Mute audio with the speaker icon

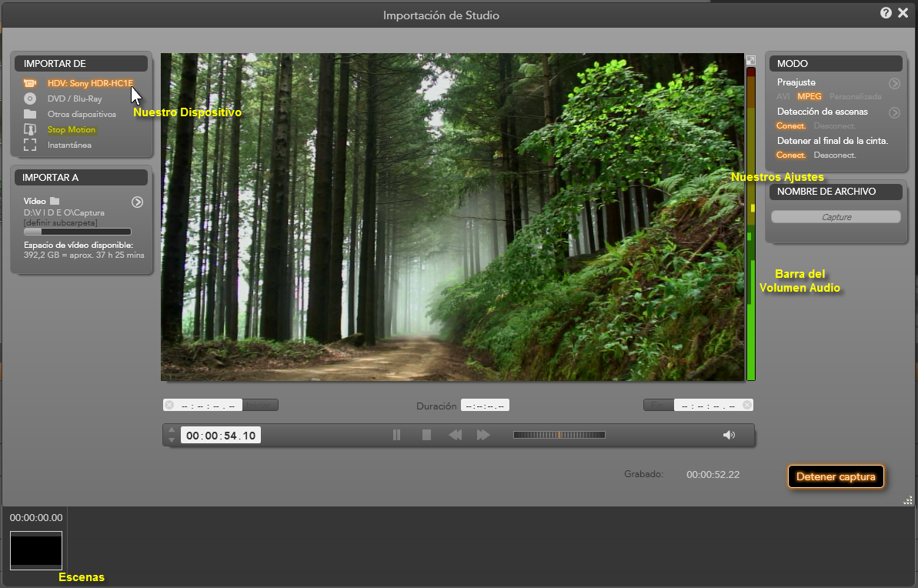[729, 435]
